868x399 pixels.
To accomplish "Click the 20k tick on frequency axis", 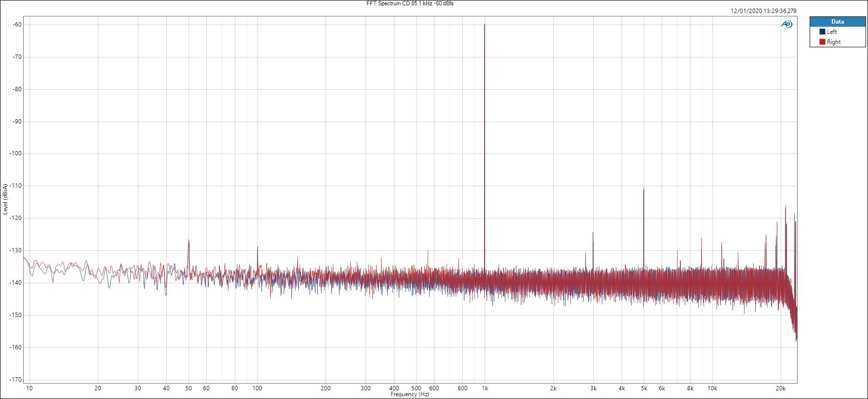I will (x=780, y=388).
